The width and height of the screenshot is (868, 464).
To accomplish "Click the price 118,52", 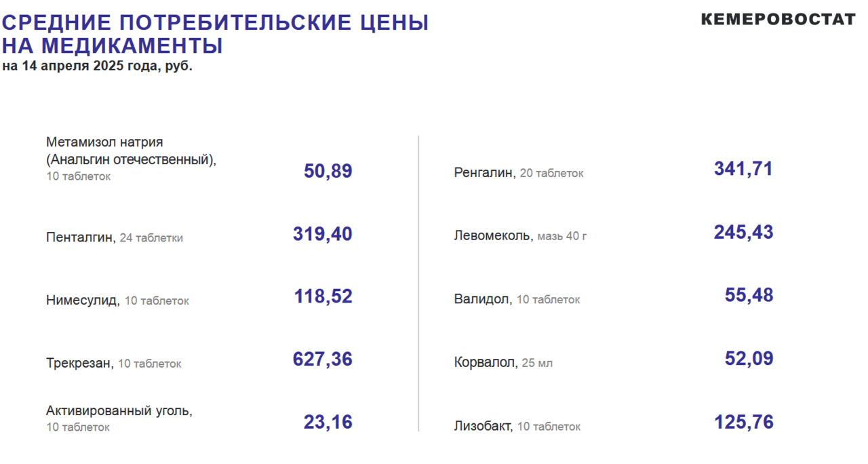I will pos(323,297).
